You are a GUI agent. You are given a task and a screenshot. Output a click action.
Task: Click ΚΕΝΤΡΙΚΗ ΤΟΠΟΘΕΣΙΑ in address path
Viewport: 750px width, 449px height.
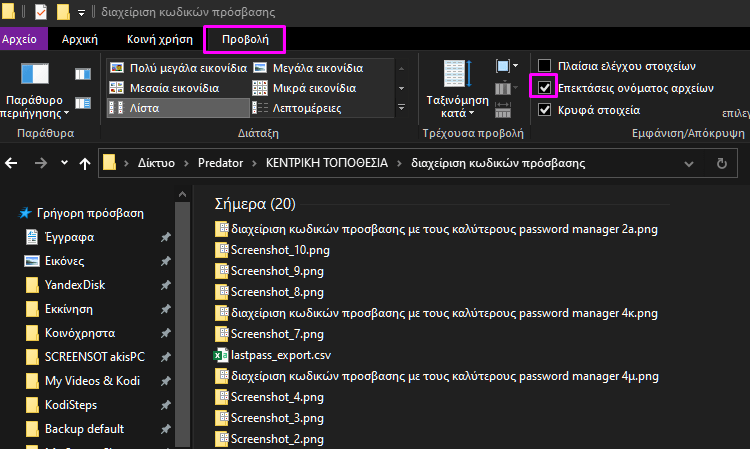coord(327,163)
